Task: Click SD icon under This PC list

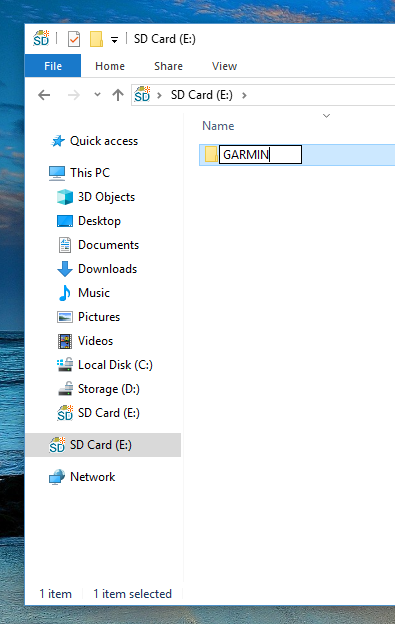Action: click(65, 413)
